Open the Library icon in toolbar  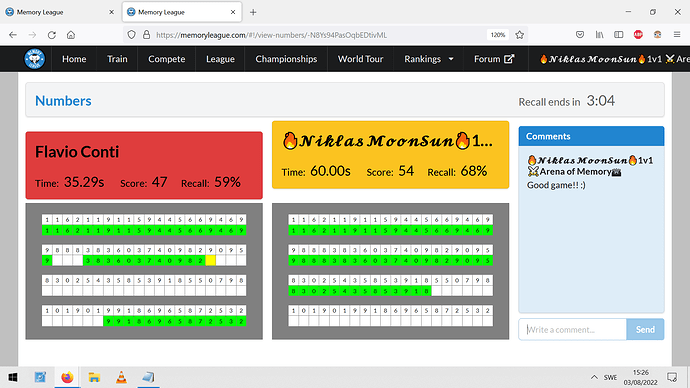599,35
